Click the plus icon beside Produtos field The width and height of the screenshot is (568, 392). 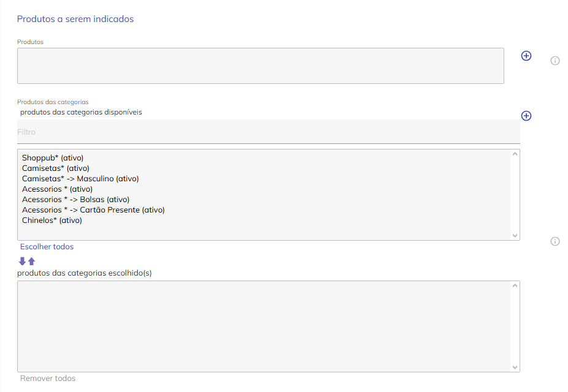click(526, 56)
